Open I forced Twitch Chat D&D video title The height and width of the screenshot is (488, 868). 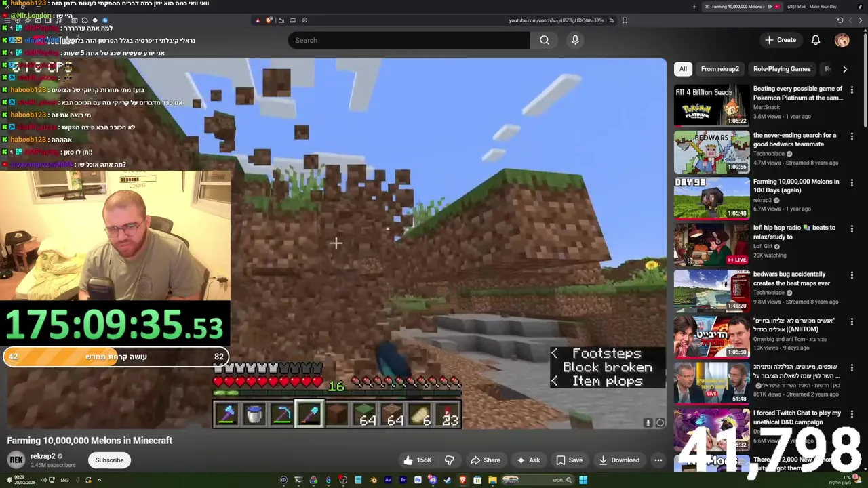coord(797,418)
